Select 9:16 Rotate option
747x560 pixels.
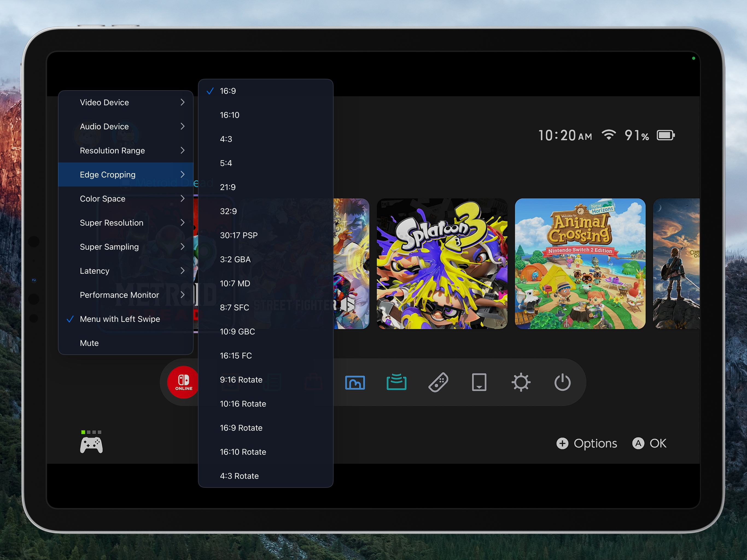[265, 380]
